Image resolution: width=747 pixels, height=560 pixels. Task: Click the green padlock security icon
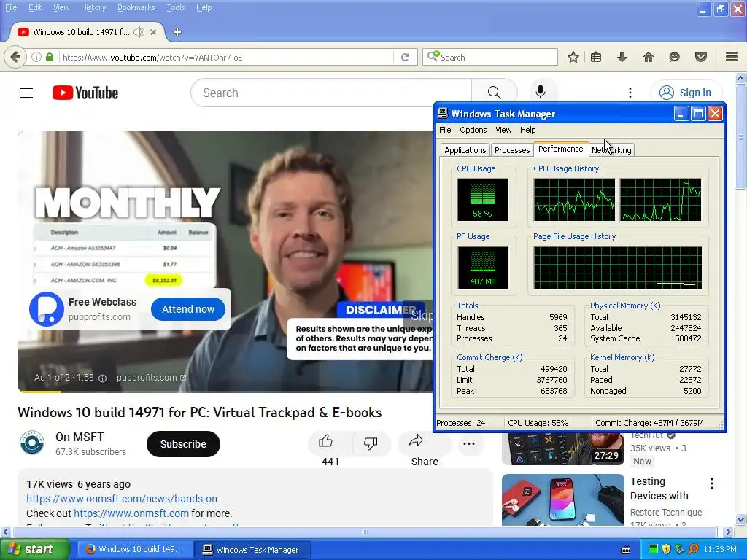click(50, 57)
